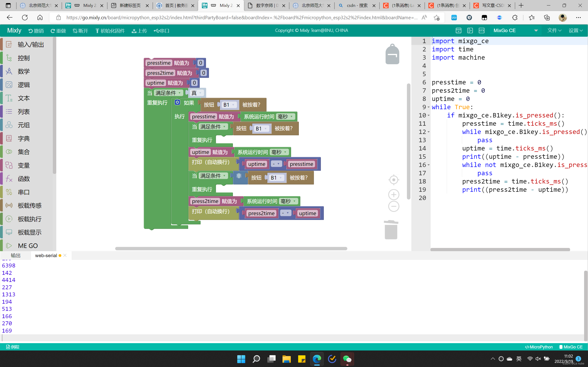
Task: Expand the 文件 file menu
Action: click(x=554, y=31)
